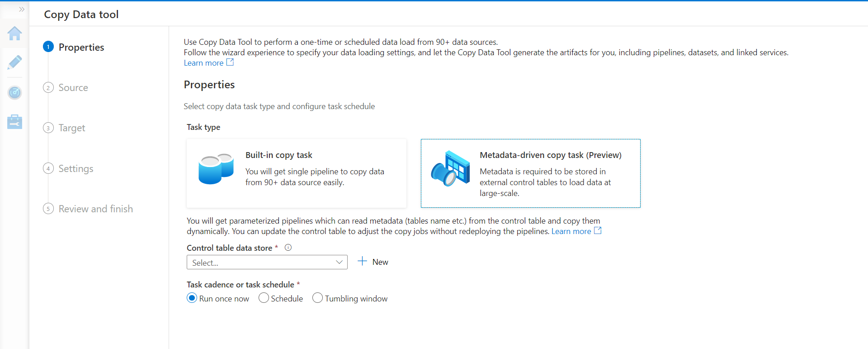868x349 pixels.
Task: Go to the Settings wizard step
Action: [x=75, y=168]
